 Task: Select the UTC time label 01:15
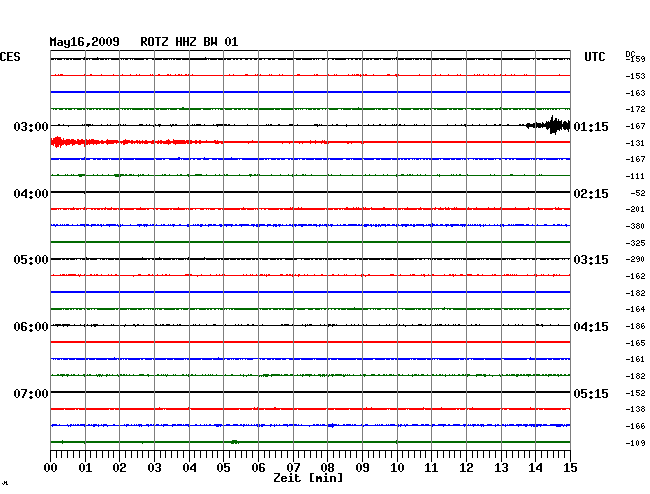point(591,126)
